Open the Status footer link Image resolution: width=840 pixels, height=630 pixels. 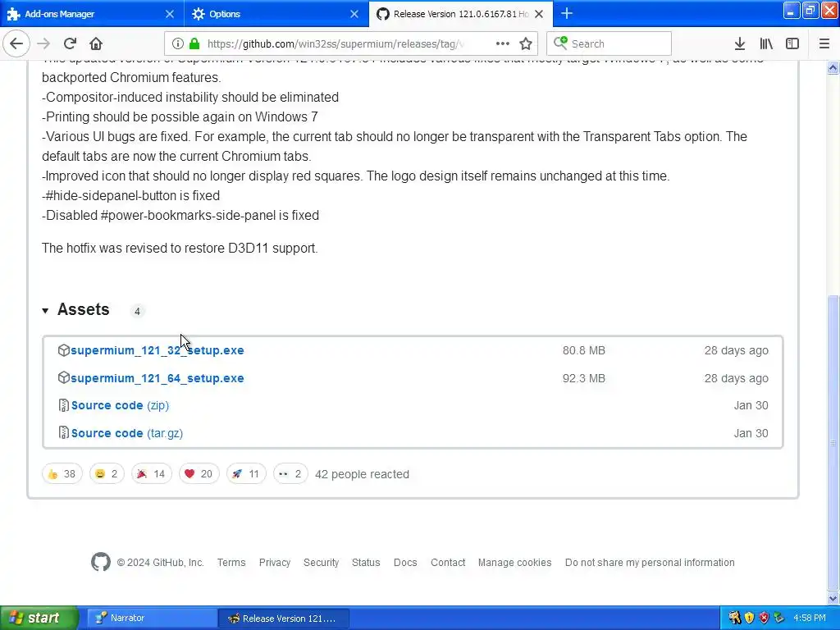point(366,563)
